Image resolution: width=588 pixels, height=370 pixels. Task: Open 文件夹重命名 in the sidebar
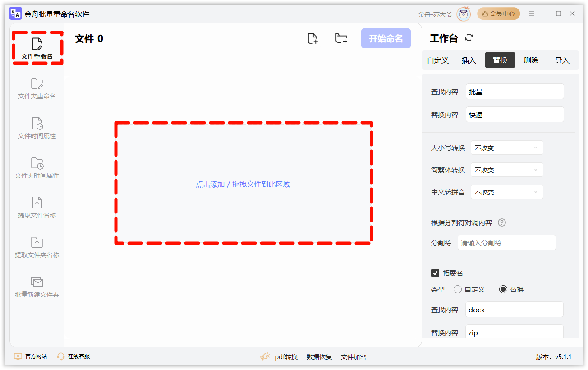click(37, 88)
